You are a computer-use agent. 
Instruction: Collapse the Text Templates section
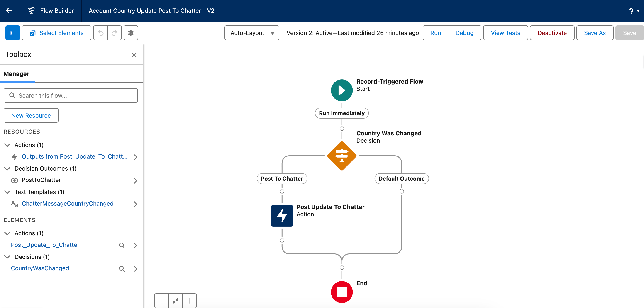pos(7,192)
